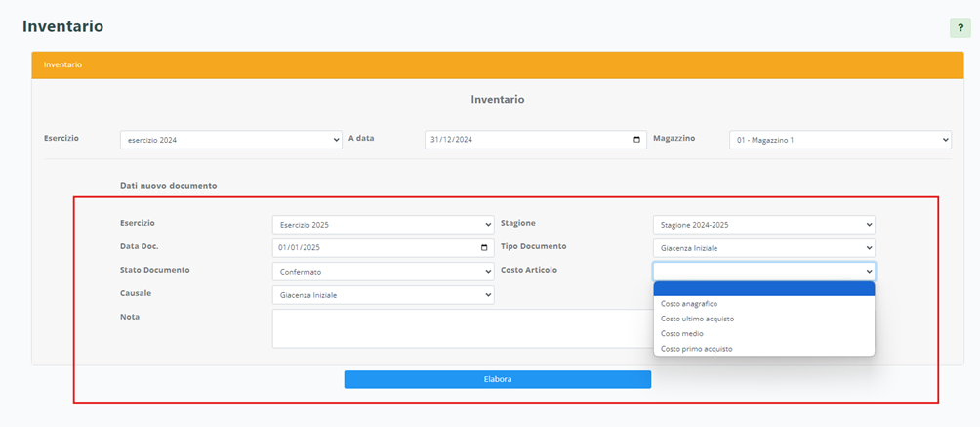This screenshot has width=980, height=427.
Task: Select the blank highlighted dropdown option
Action: tap(763, 289)
